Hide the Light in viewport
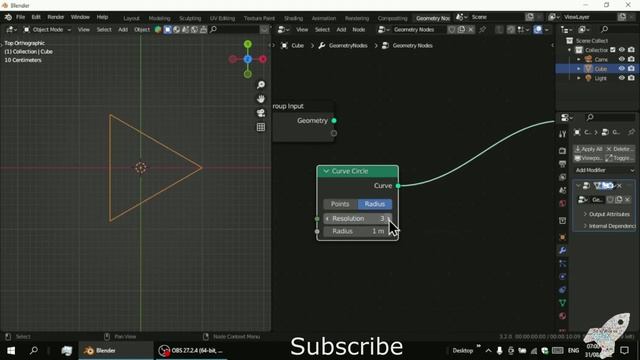 coord(622,78)
